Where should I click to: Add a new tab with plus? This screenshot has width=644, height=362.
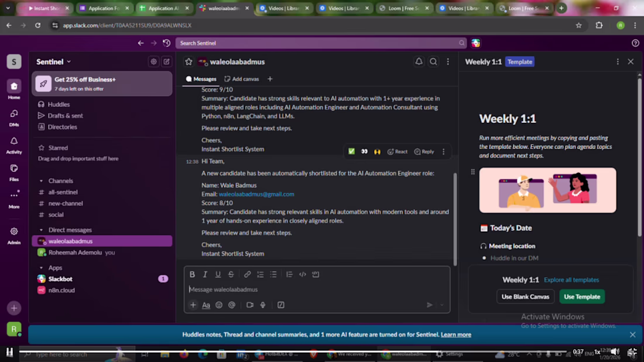pyautogui.click(x=270, y=79)
